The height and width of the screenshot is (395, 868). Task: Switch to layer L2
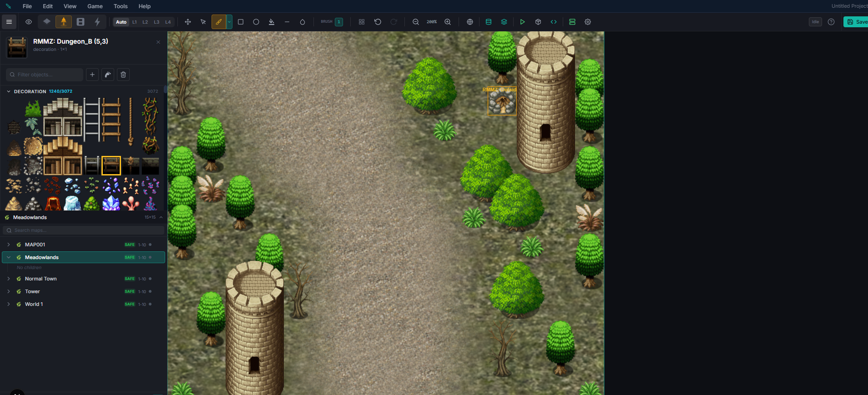pos(145,22)
